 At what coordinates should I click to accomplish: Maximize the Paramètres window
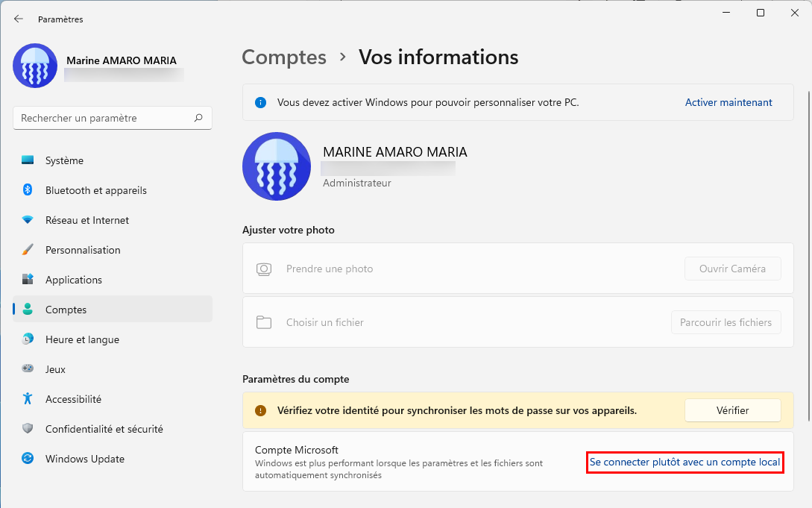(x=761, y=13)
